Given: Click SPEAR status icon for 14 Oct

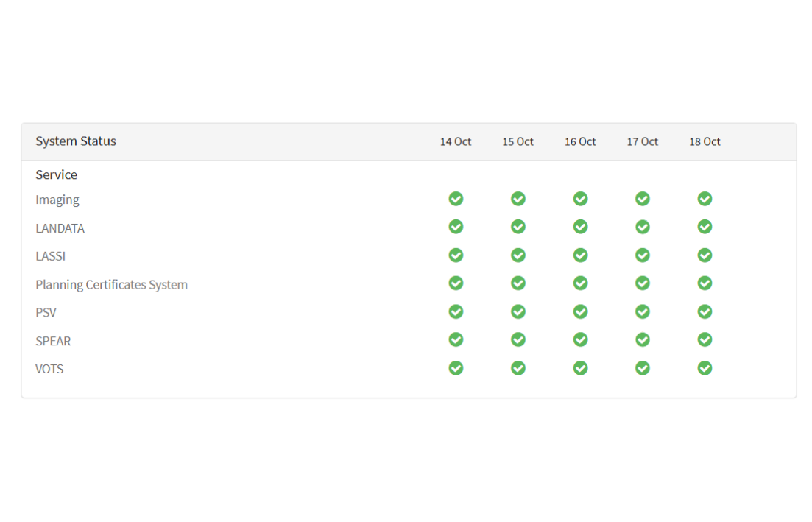Looking at the screenshot, I should 456,339.
